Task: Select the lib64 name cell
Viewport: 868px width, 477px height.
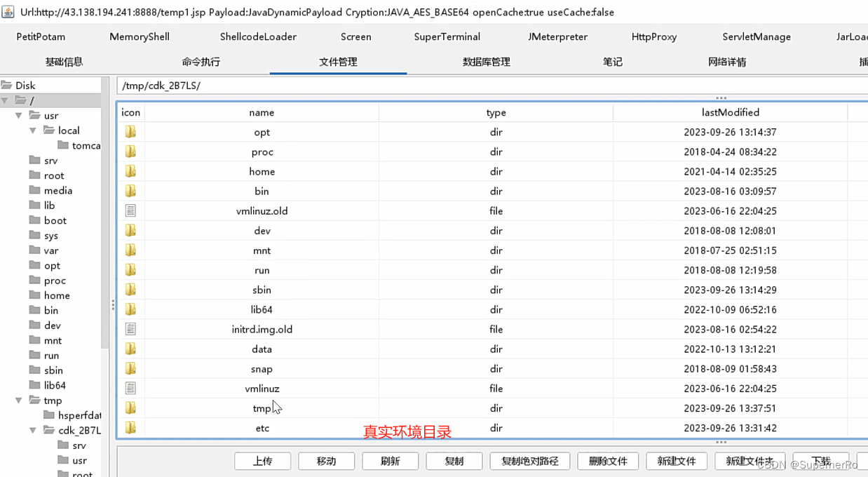Action: pos(262,309)
